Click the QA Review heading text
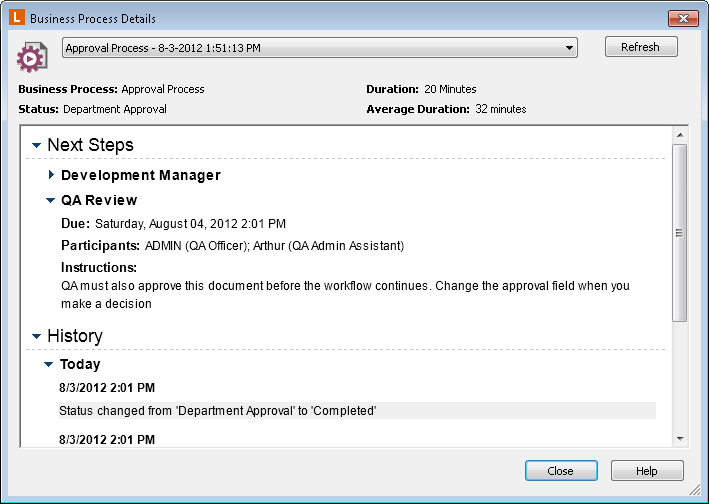709x504 pixels. tap(99, 200)
